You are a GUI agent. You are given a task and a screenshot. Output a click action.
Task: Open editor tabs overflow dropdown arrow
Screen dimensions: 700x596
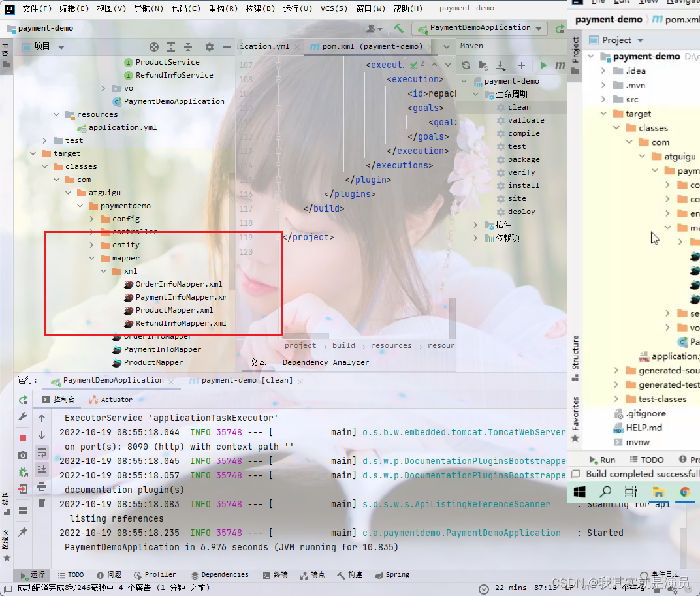click(x=447, y=46)
